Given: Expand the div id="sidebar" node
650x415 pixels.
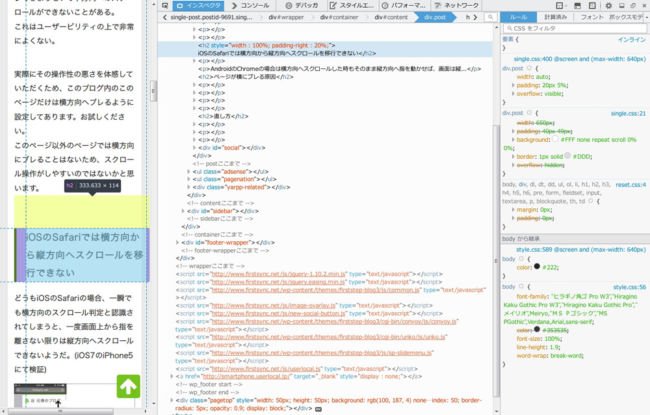Looking at the screenshot, I should 183,211.
